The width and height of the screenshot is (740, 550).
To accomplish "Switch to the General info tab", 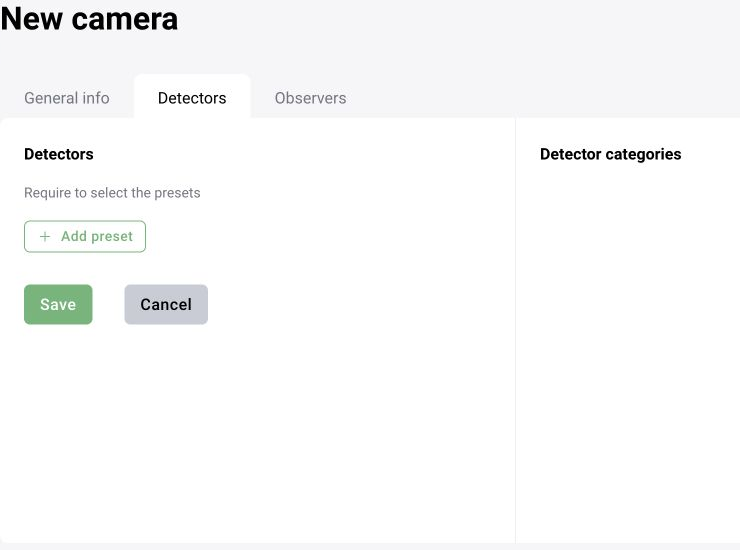I will point(67,98).
